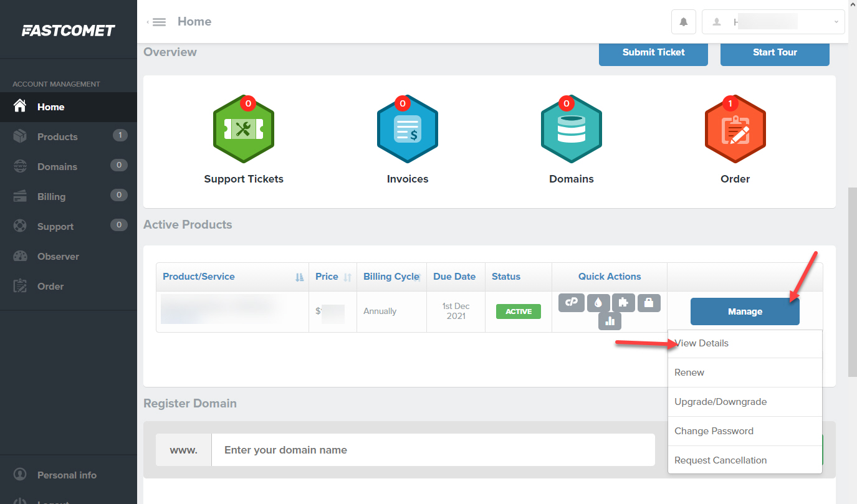Click the water drop quick action

598,303
